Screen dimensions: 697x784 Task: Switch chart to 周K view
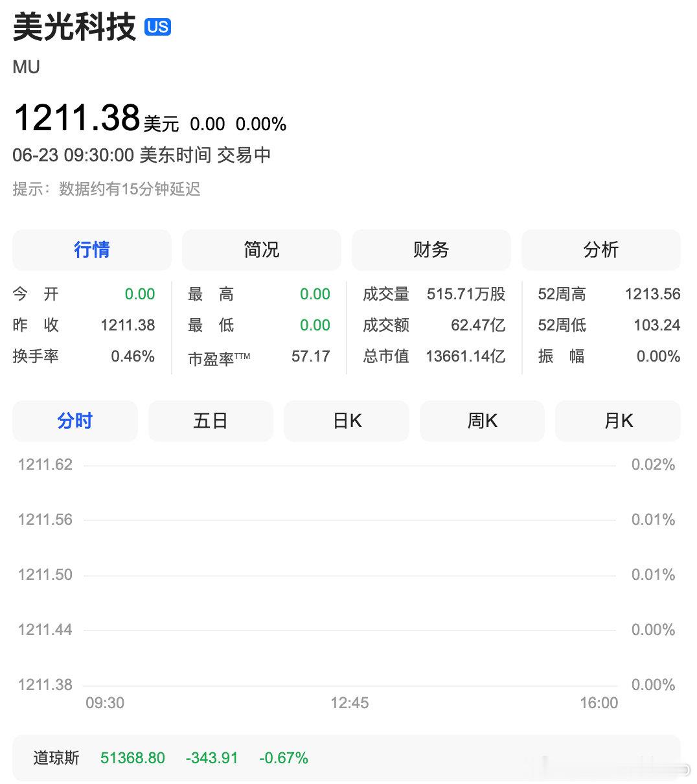click(482, 421)
